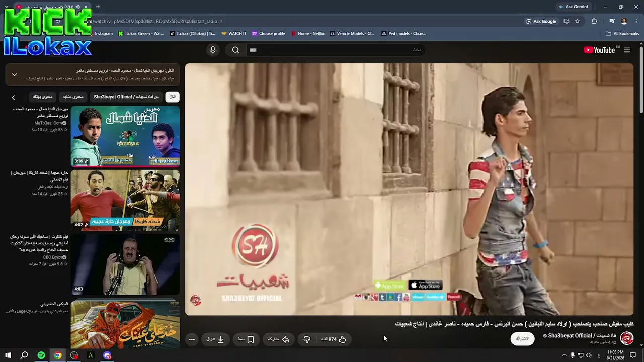
Task: Open the 'ILokax Stream - Wat...' Kick bookmark
Action: (x=141, y=34)
